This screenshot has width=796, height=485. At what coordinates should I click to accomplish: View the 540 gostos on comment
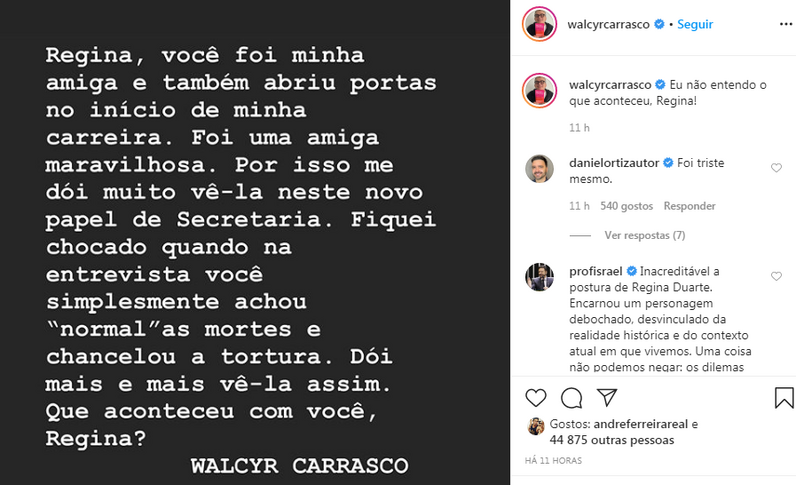pyautogui.click(x=626, y=206)
